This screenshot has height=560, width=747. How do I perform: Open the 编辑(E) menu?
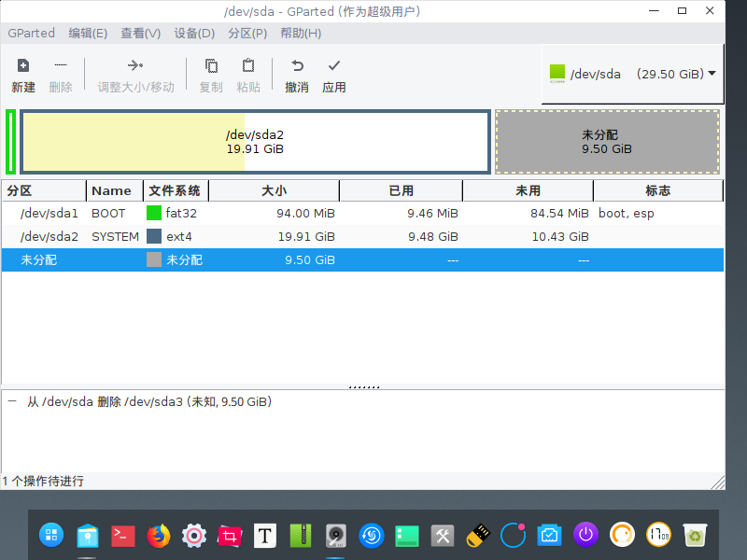coord(88,33)
